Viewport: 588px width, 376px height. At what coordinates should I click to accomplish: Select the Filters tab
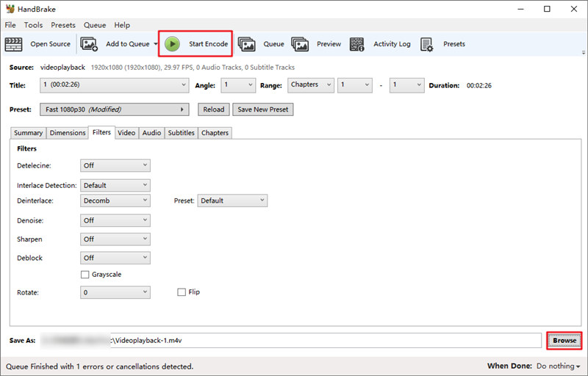tap(101, 132)
